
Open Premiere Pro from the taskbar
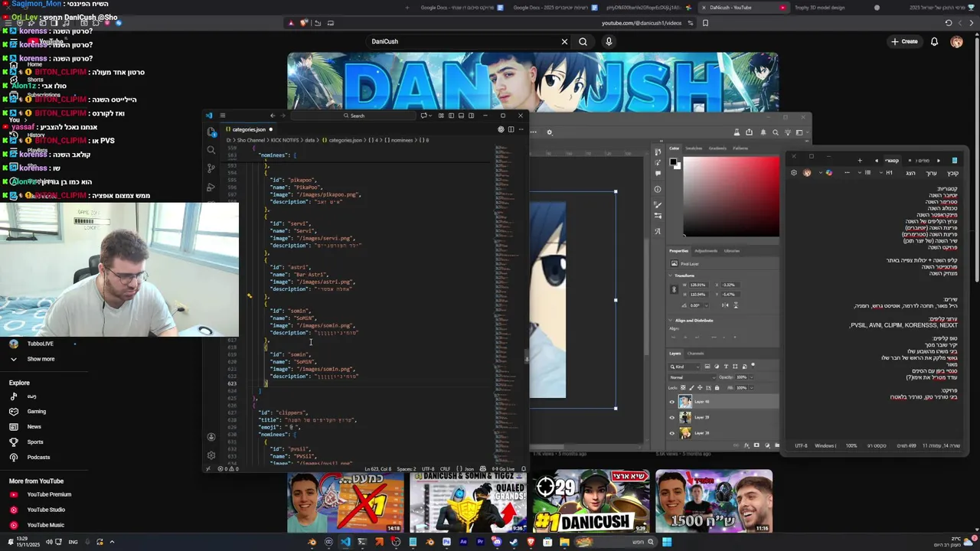coord(480,542)
